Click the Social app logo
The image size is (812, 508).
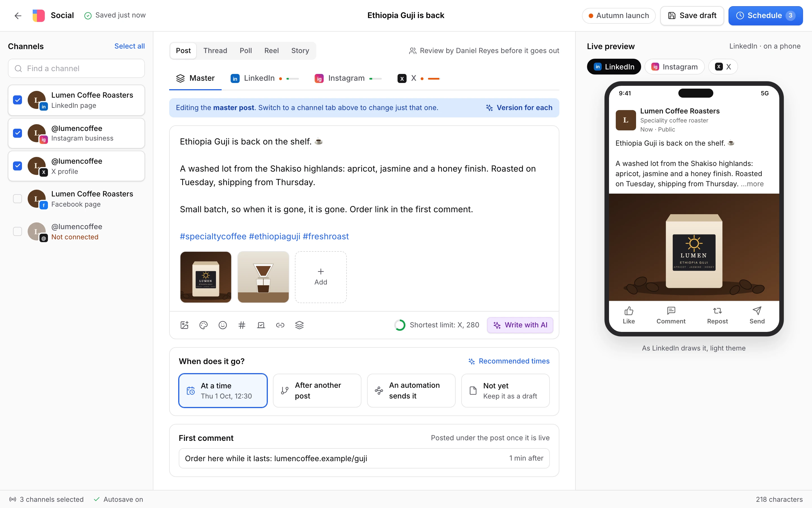coord(39,16)
